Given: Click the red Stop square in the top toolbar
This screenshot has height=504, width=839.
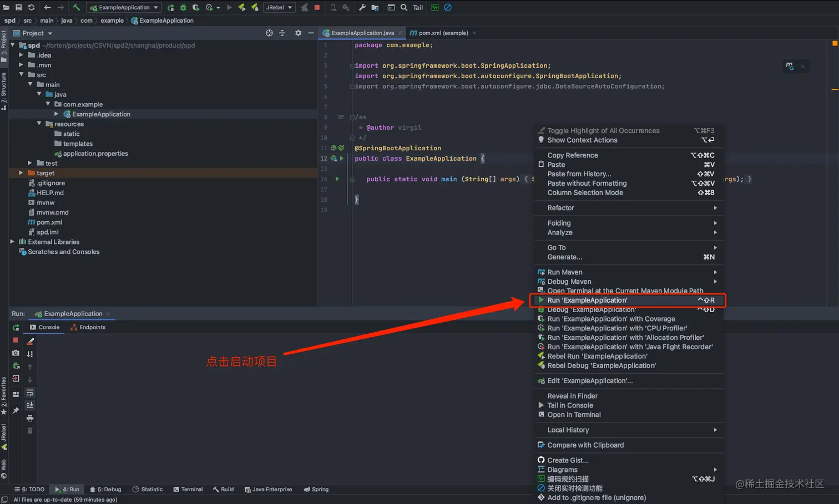Looking at the screenshot, I should pos(317,7).
